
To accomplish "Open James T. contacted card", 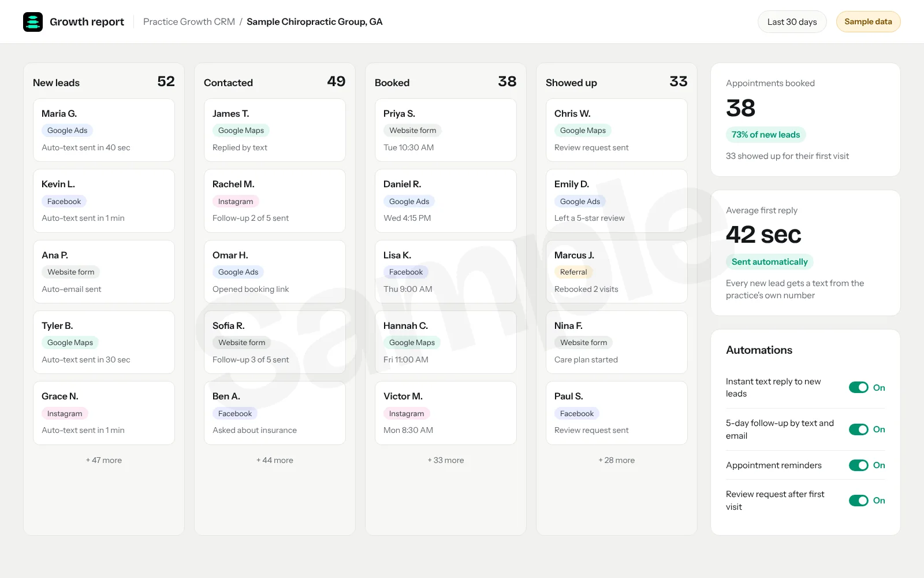I will (275, 130).
